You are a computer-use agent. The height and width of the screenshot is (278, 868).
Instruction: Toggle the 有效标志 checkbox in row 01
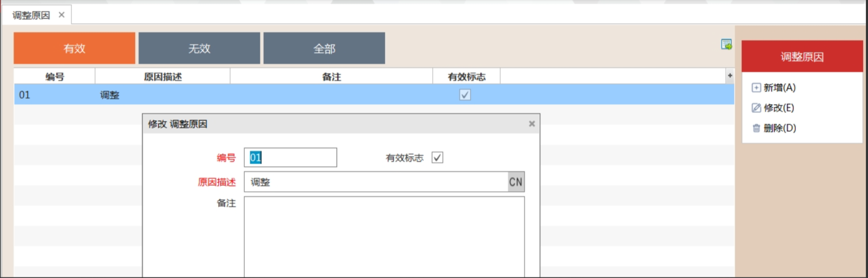(465, 95)
